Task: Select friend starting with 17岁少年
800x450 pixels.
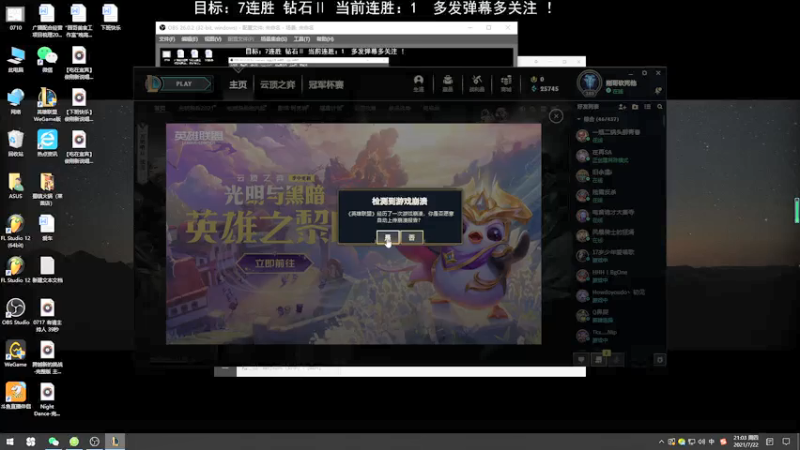Action: pos(618,256)
